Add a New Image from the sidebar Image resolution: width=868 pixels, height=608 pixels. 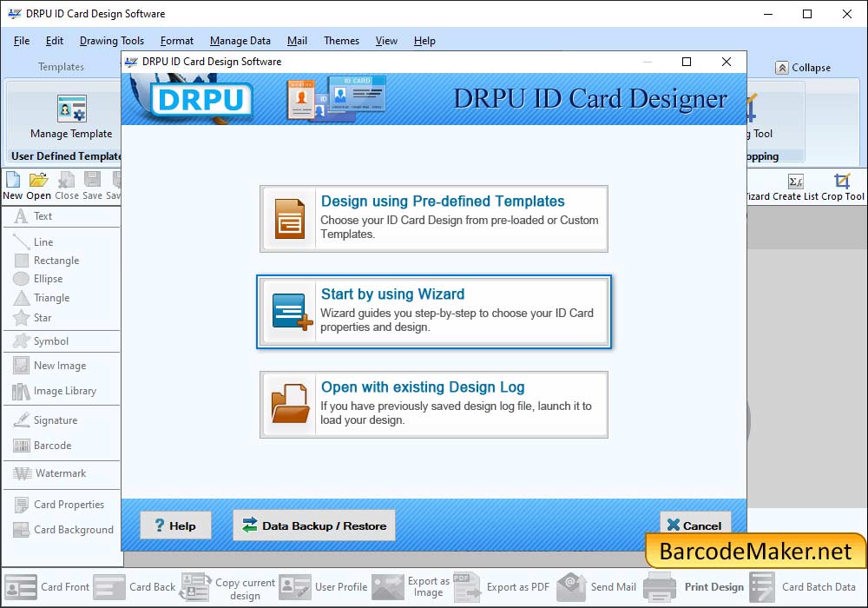[49, 366]
